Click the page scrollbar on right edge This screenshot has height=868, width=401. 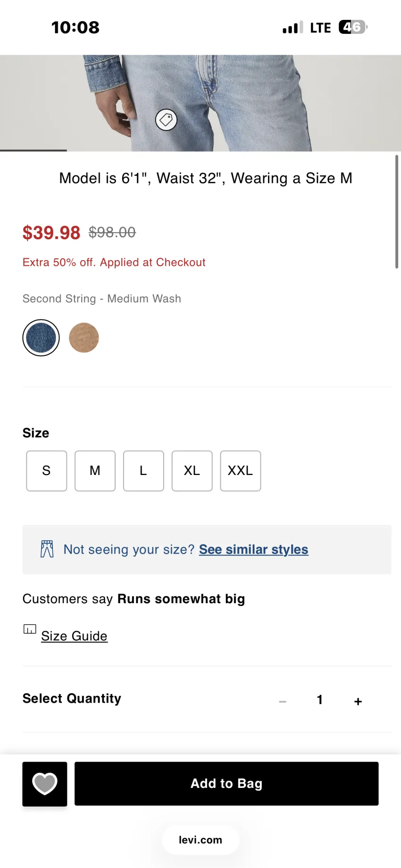(397, 212)
